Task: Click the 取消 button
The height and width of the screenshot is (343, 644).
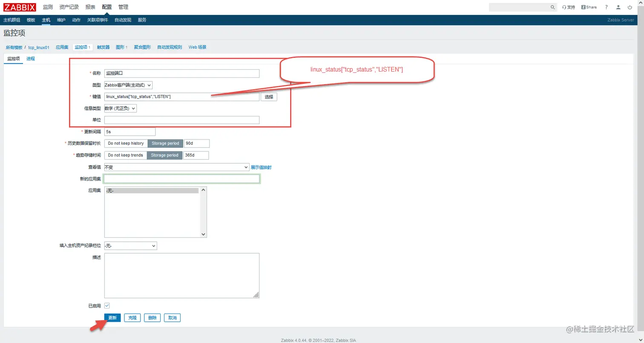Action: pyautogui.click(x=172, y=318)
